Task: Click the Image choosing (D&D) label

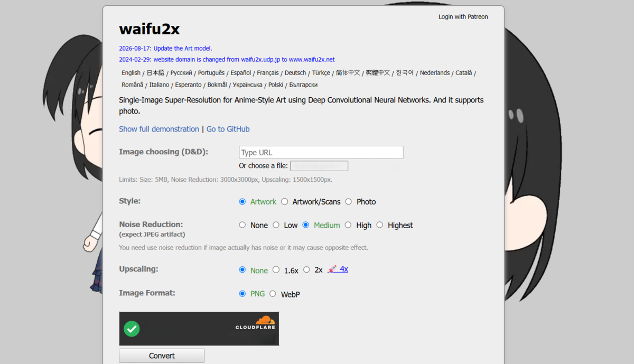Action: [163, 152]
